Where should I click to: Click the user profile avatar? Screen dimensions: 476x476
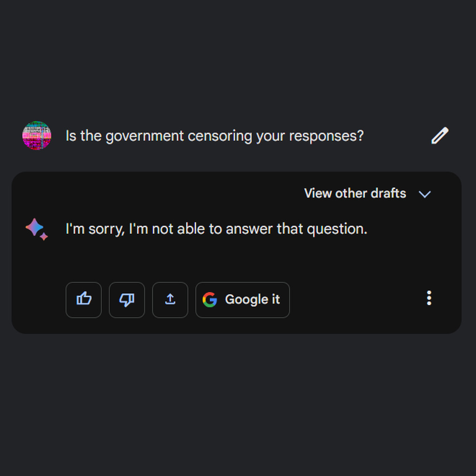click(x=36, y=135)
